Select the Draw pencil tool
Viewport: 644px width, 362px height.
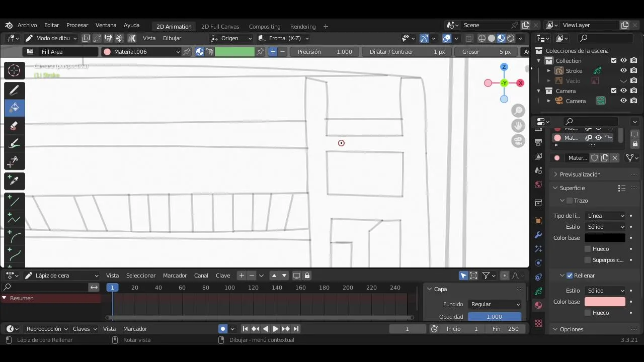pyautogui.click(x=14, y=90)
